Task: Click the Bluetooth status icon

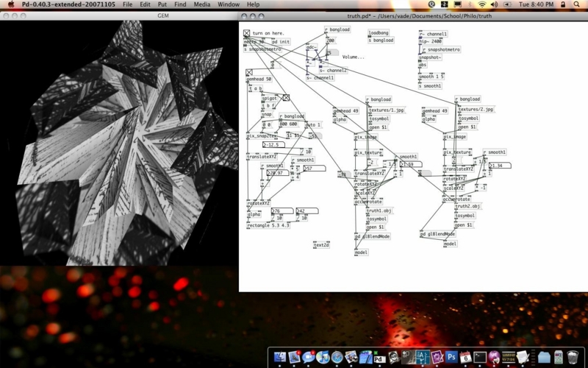Action: tap(470, 4)
